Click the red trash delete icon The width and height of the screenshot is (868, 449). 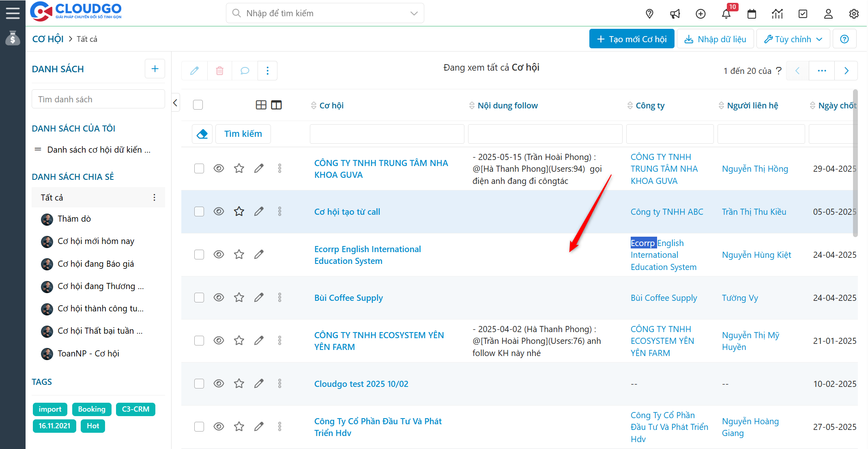point(219,71)
